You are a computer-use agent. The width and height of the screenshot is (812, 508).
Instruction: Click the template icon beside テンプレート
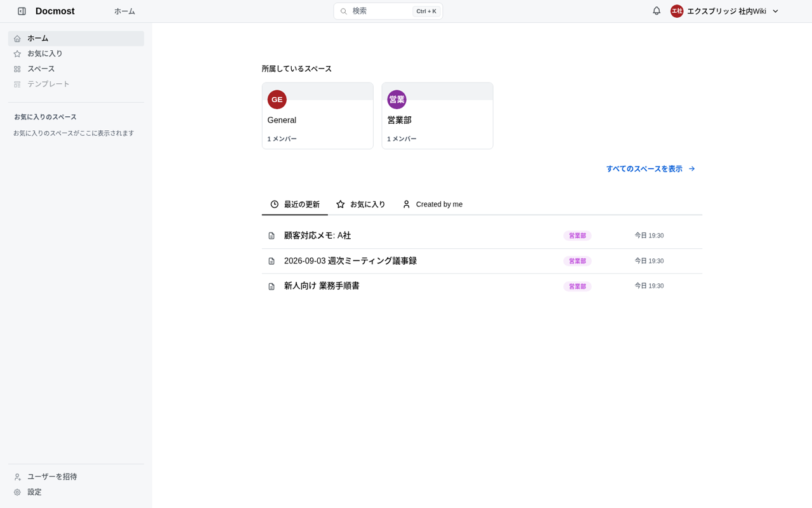point(17,84)
